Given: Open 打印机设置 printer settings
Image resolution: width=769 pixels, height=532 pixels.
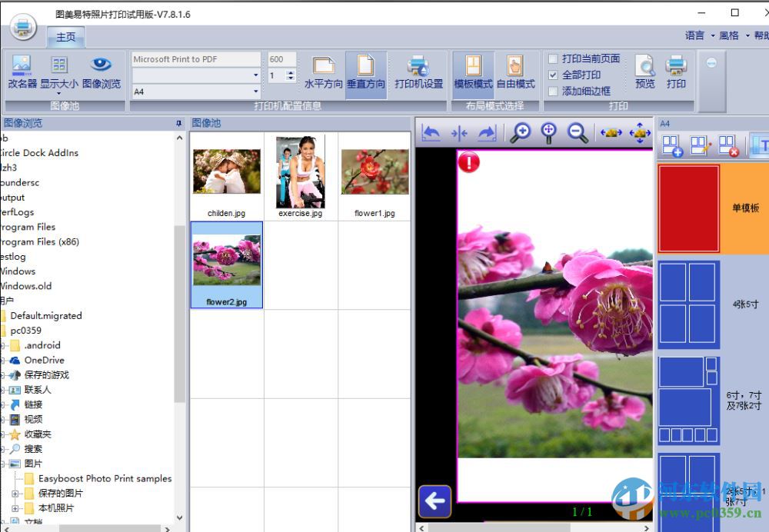Looking at the screenshot, I should point(418,72).
